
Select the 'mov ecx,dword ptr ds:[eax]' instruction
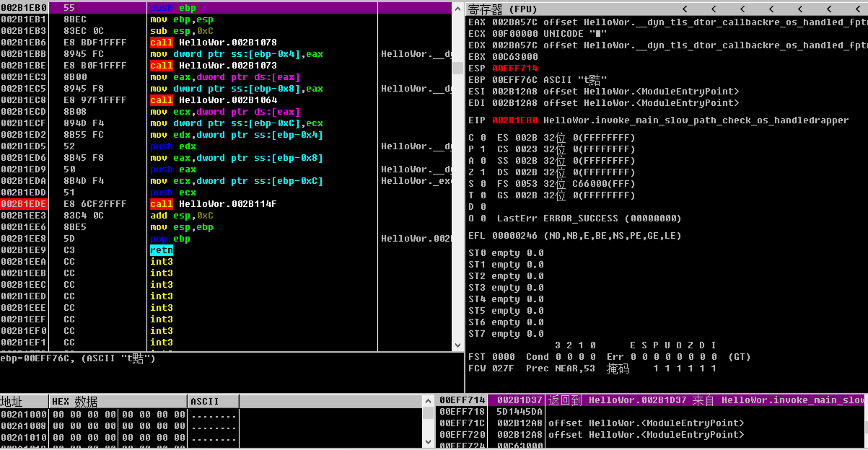click(x=225, y=111)
